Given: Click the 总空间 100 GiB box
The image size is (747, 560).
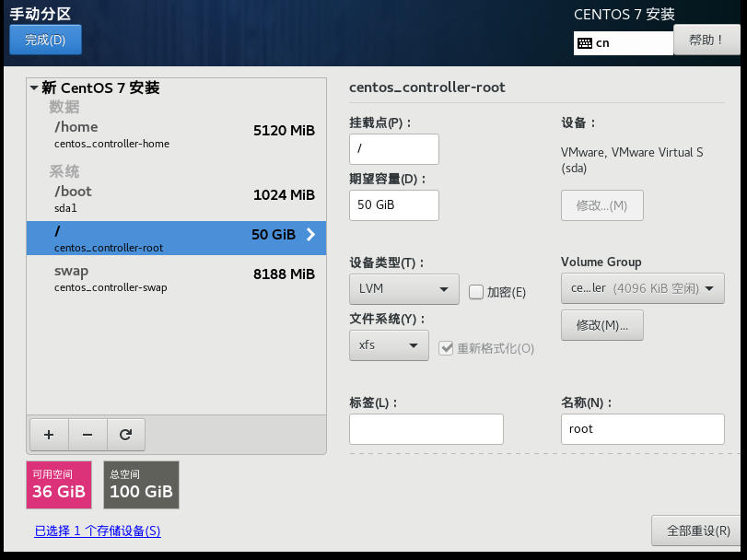Looking at the screenshot, I should click(x=142, y=484).
